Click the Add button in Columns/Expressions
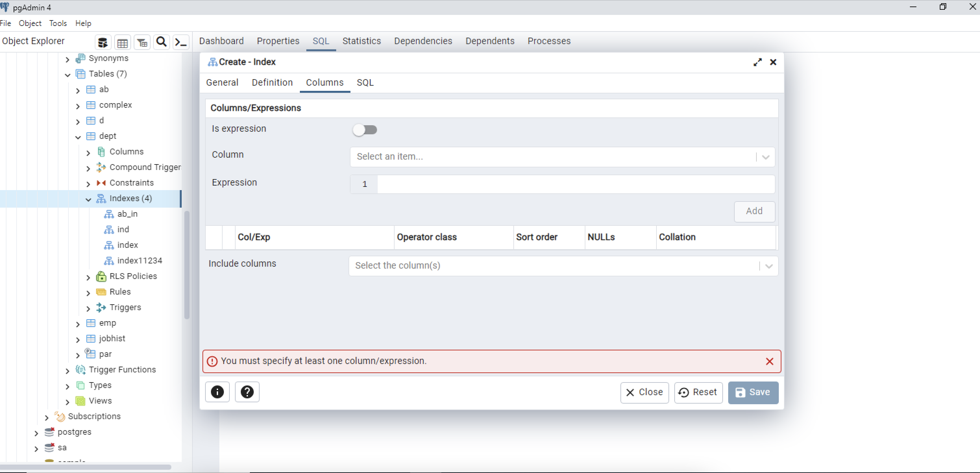Screen dimensions: 980x473 (x=754, y=212)
